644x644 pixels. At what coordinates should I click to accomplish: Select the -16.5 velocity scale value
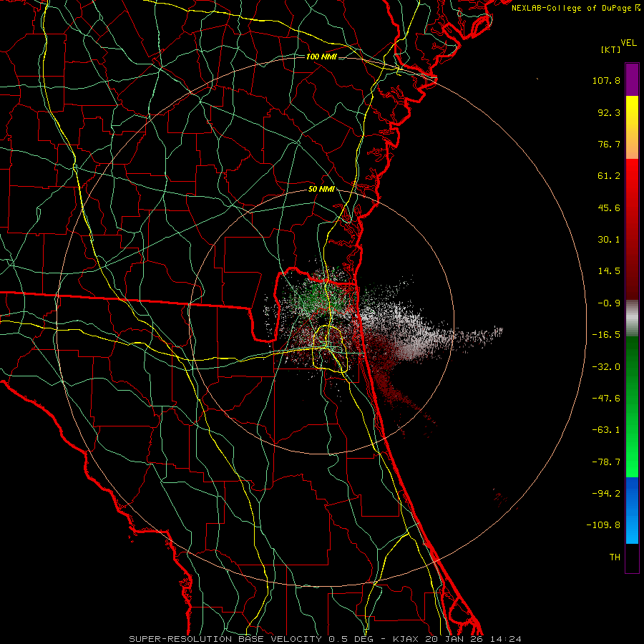pyautogui.click(x=606, y=335)
